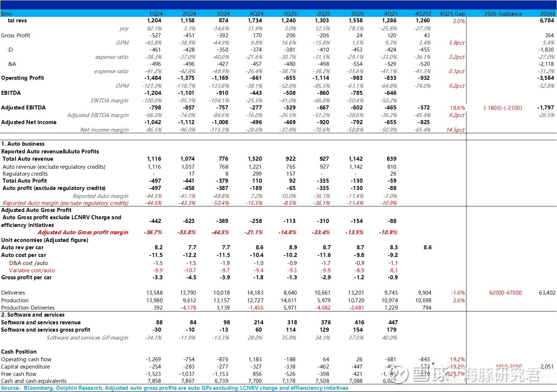557x392 pixels.
Task: Select the 62000-67000 deliveries guidance cell
Action: 505,293
